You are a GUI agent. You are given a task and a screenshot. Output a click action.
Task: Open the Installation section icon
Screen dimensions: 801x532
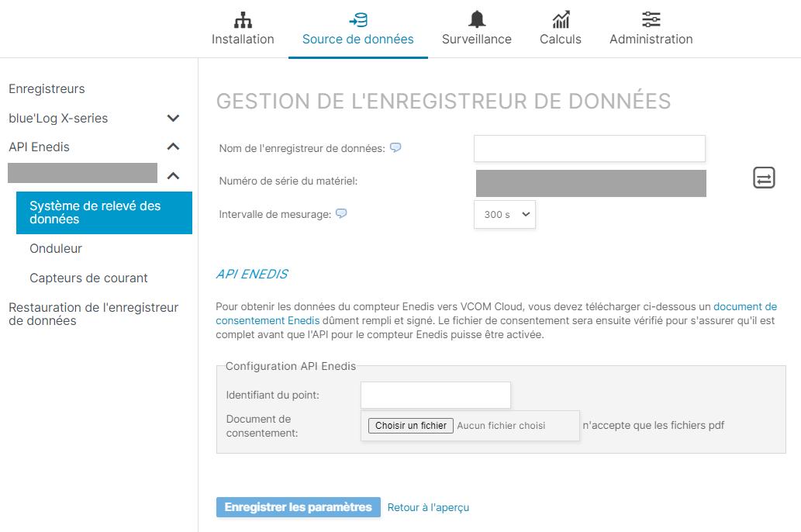tap(243, 19)
